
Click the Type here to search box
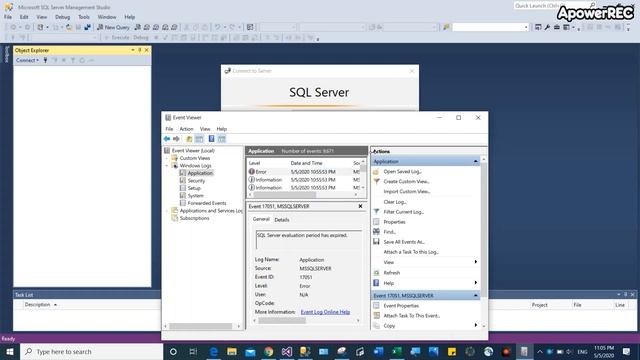[92, 351]
